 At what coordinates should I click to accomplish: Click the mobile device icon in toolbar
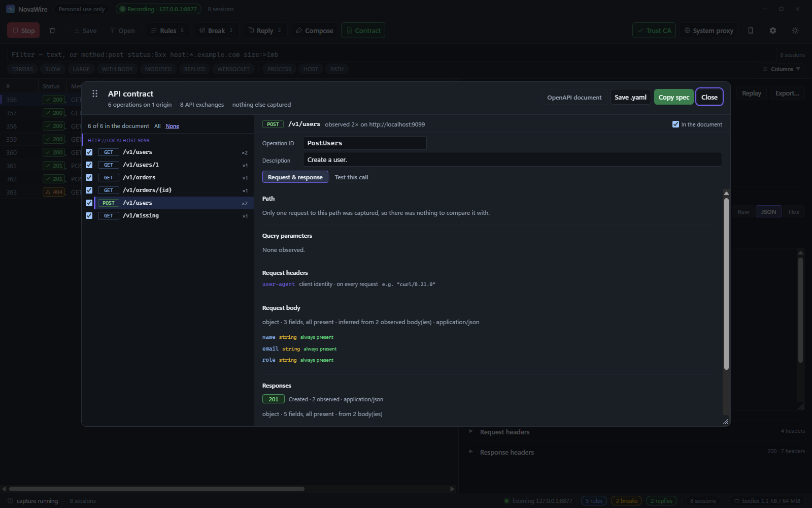(751, 30)
